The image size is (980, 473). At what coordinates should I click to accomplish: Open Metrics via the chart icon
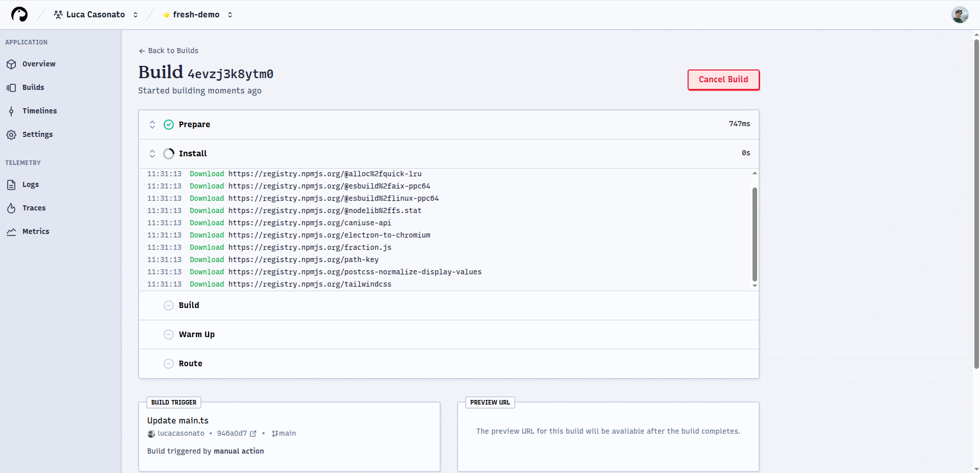coord(11,231)
